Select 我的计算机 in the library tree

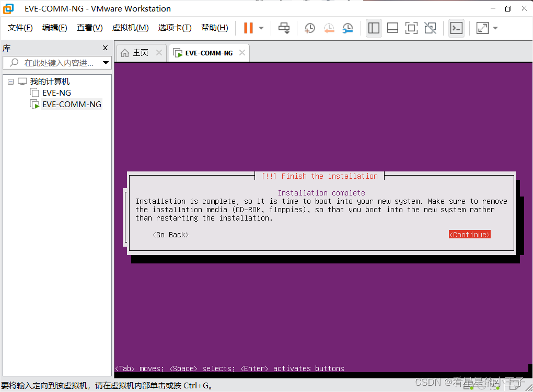pos(50,81)
